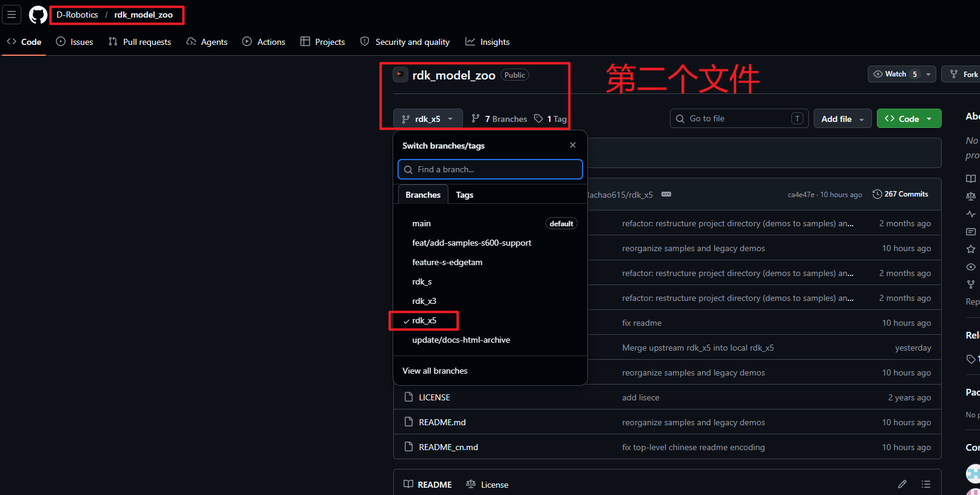Select the rdk_s branch
Image resolution: width=980 pixels, height=495 pixels.
490,281
